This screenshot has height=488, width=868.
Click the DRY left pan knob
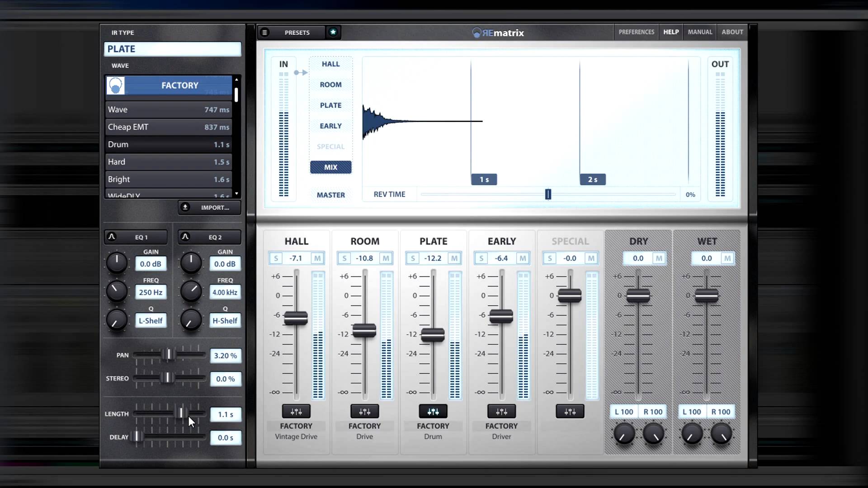624,434
